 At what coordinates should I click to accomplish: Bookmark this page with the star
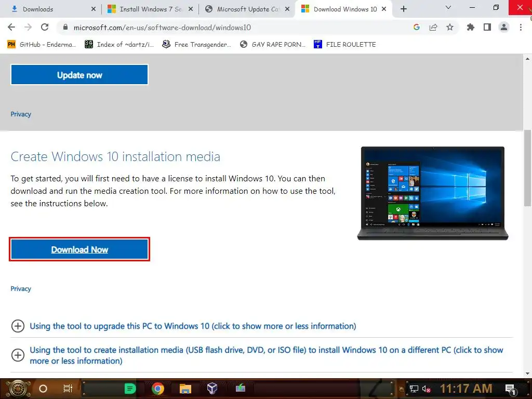[450, 27]
